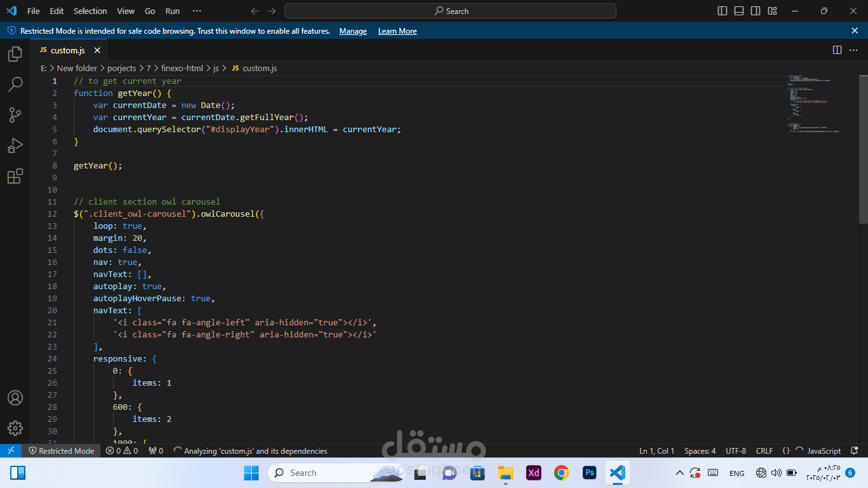This screenshot has width=868, height=488.
Task: Toggle the bottom Panel
Action: [739, 11]
